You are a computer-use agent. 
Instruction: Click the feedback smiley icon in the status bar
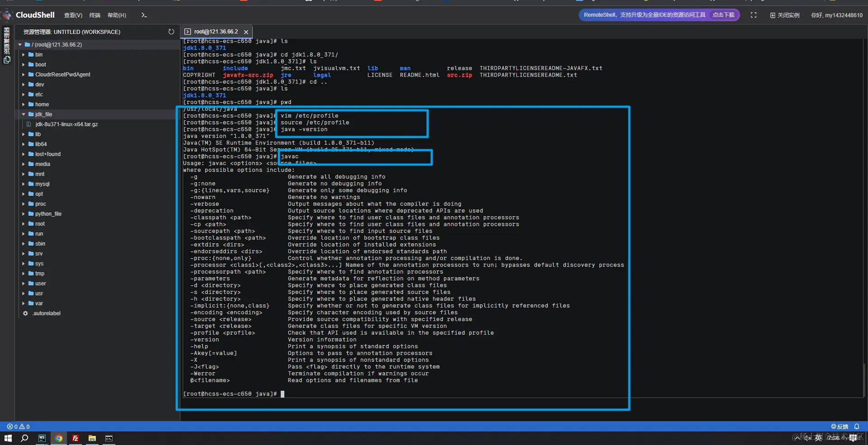coord(833,426)
